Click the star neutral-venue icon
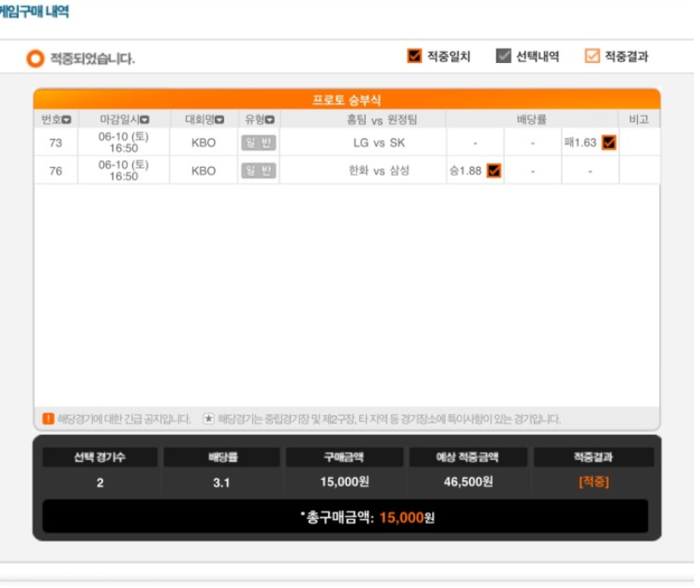The width and height of the screenshot is (700, 588). click(x=209, y=419)
